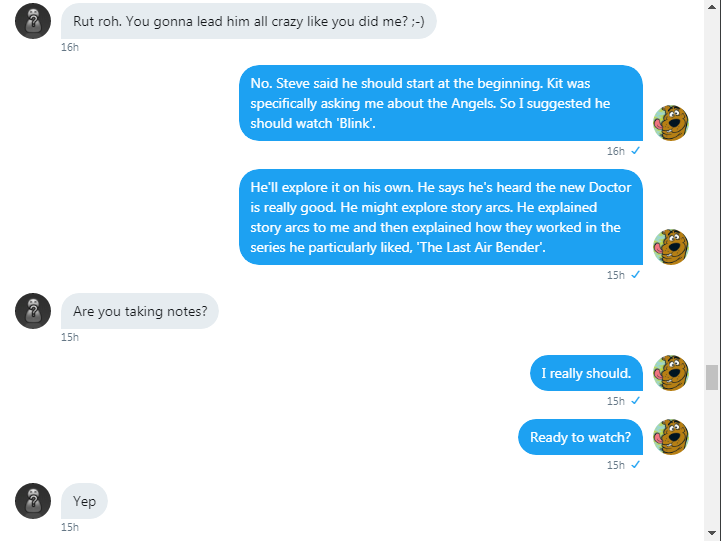Click Scooby avatar beside 'Last Air Bender' message
This screenshot has width=721, height=541.
[x=670, y=246]
